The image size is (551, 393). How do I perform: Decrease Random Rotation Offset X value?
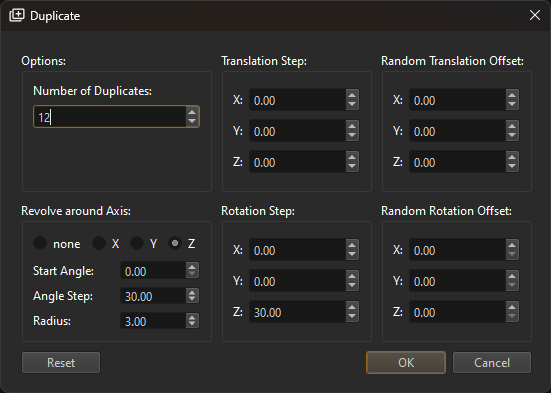pyautogui.click(x=512, y=255)
